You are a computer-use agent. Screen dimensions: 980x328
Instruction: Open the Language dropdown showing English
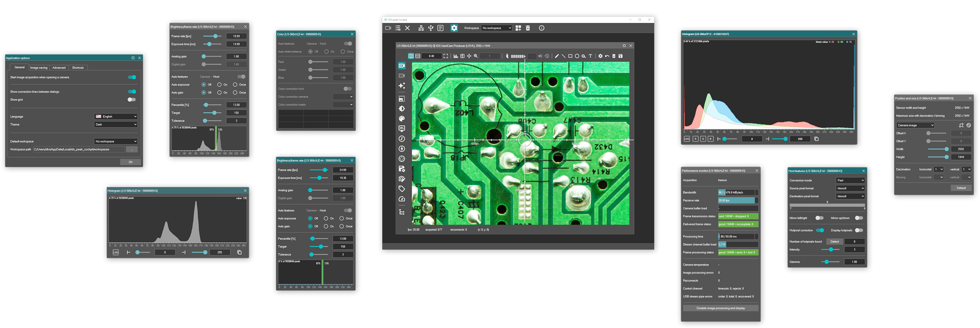(x=116, y=117)
